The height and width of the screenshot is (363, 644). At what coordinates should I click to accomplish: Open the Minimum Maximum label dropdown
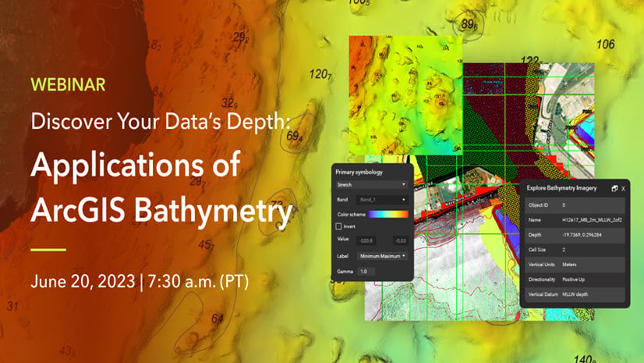click(x=382, y=256)
